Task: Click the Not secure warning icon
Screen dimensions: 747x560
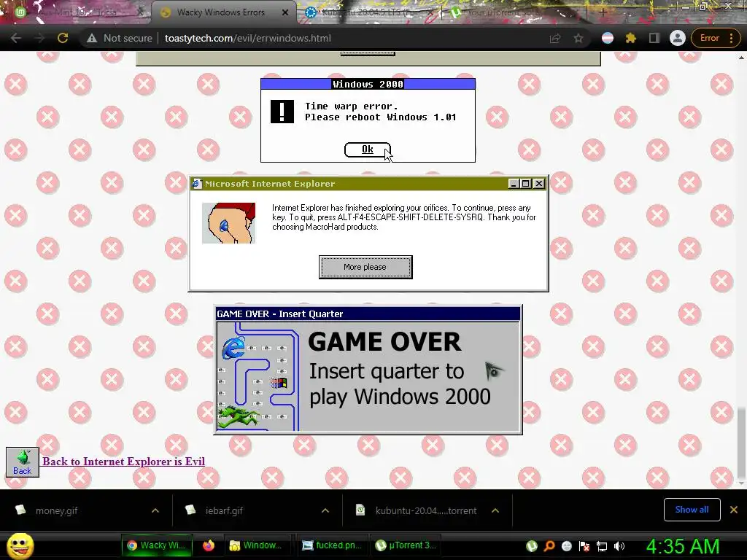Action: pos(91,38)
